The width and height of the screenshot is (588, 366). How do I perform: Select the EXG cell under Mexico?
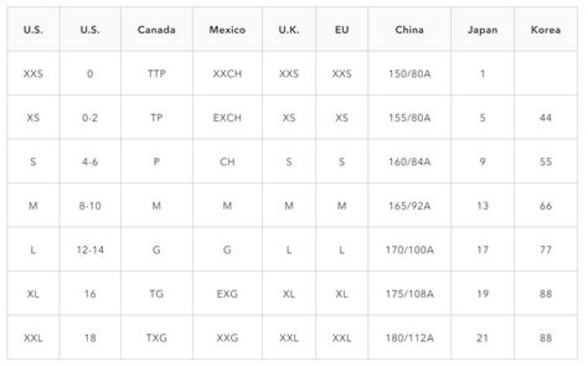[227, 293]
